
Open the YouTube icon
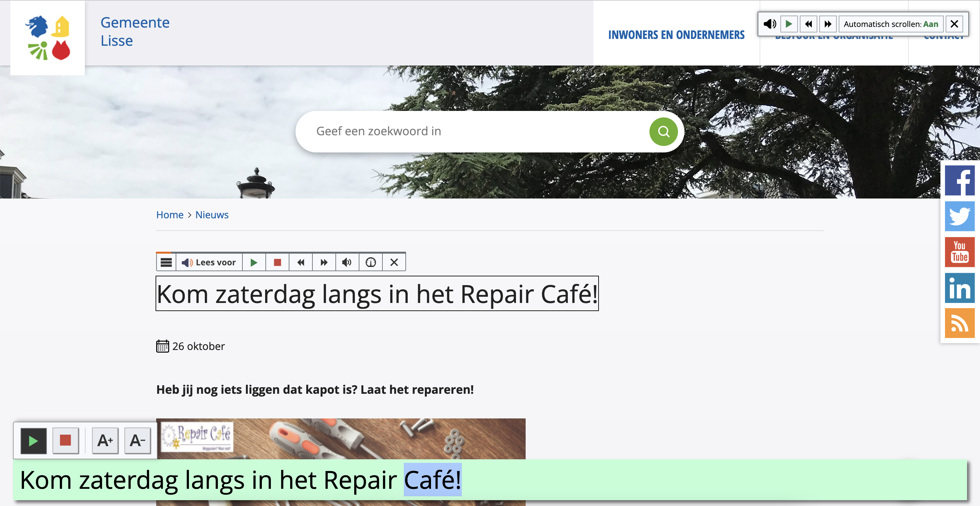pos(960,252)
